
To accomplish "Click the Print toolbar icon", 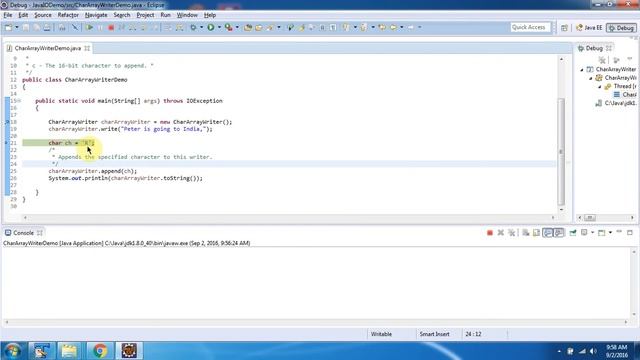I will pyautogui.click(x=47, y=27).
